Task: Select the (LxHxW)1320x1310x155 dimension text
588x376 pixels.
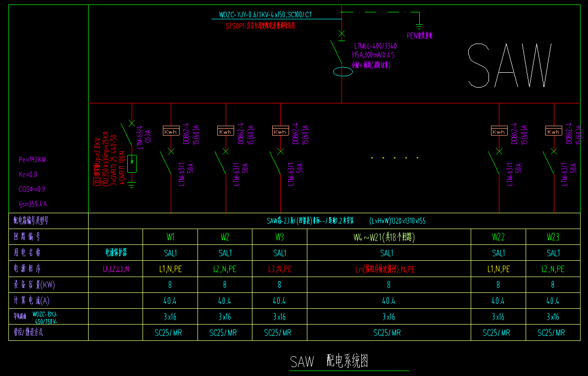Action: coord(397,221)
